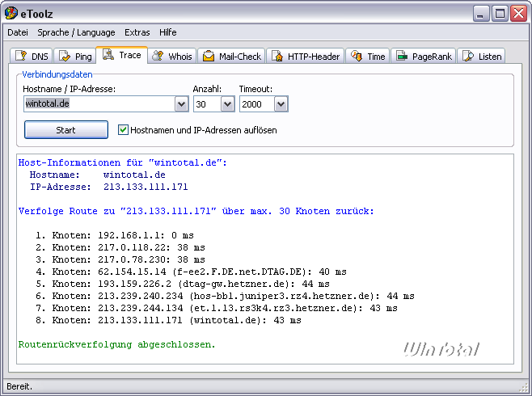Click the 'Routenrückverfolgung abgeschlossen.' text
The height and width of the screenshot is (396, 532).
point(117,344)
